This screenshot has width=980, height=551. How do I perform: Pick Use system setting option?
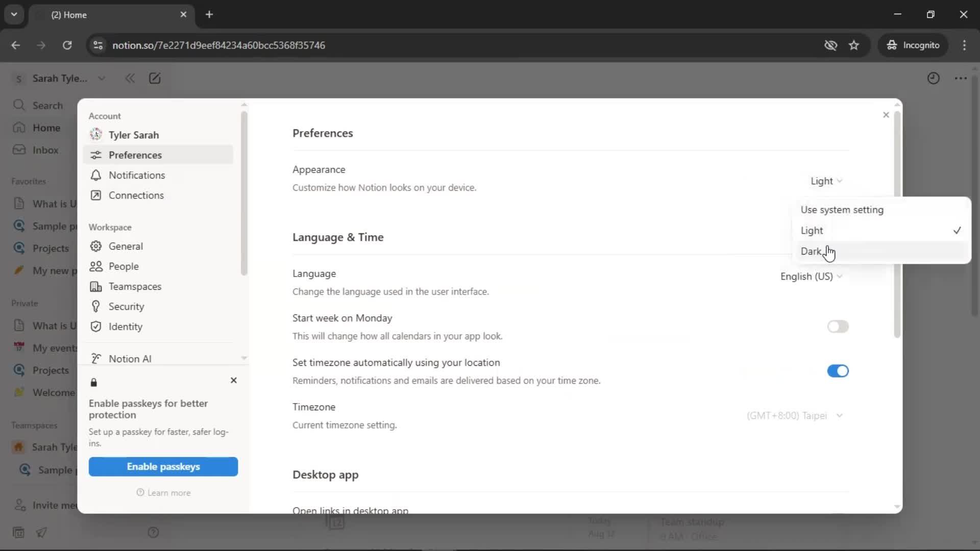[881, 210]
